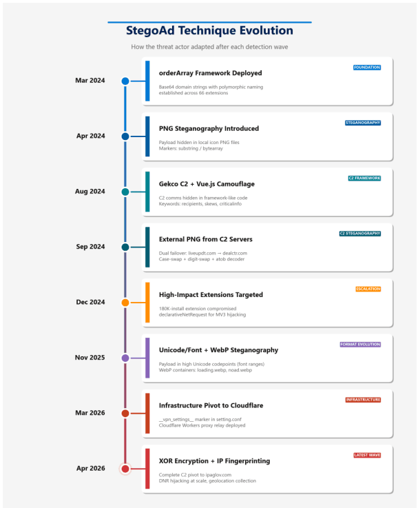Click the orange bar on High-Impact Extensions card

click(x=147, y=303)
